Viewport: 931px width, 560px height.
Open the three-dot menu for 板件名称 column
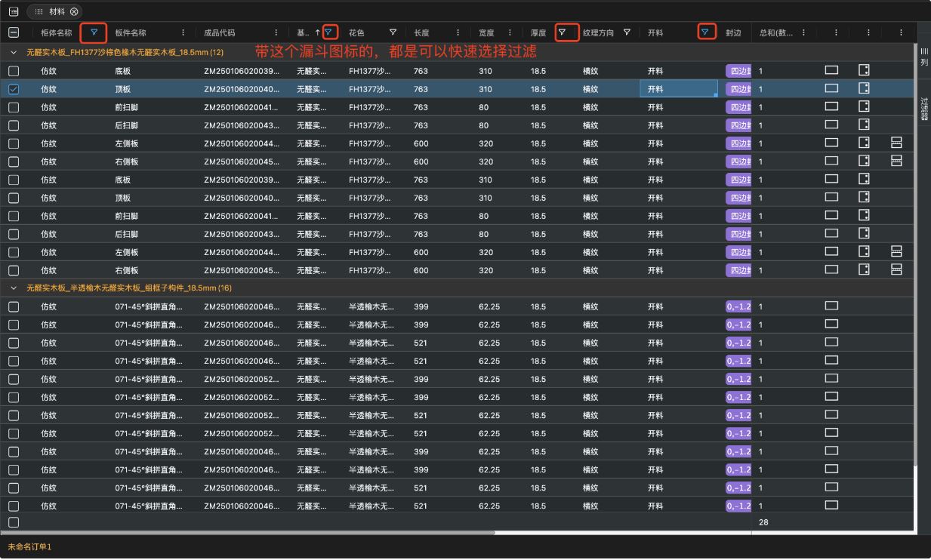(x=183, y=32)
